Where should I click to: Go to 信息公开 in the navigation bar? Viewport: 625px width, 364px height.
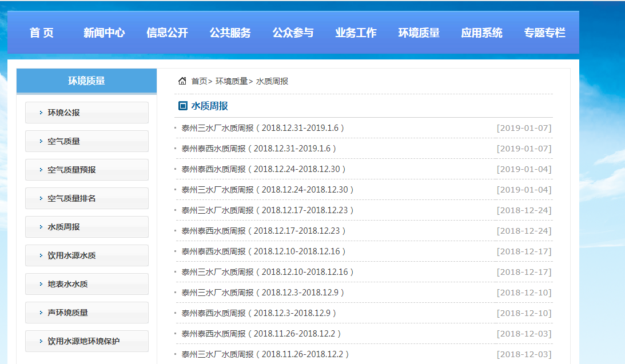click(167, 33)
